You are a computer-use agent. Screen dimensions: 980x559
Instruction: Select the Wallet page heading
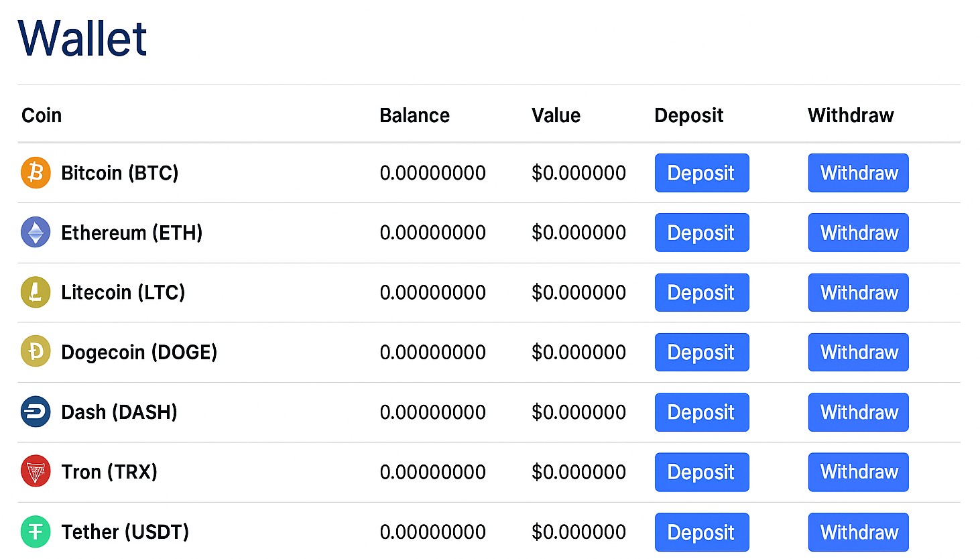point(82,38)
